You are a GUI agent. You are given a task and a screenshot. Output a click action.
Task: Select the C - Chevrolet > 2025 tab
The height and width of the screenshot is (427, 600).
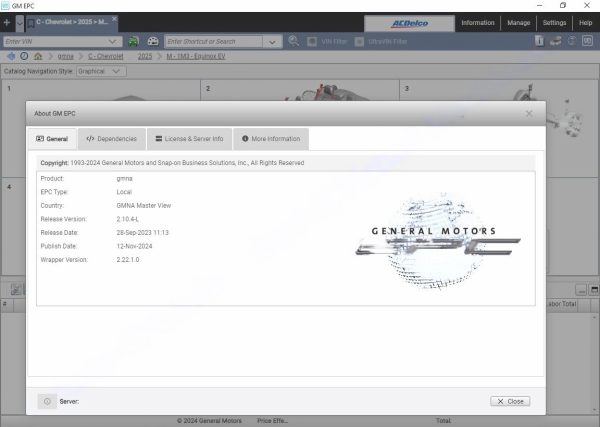[72, 23]
